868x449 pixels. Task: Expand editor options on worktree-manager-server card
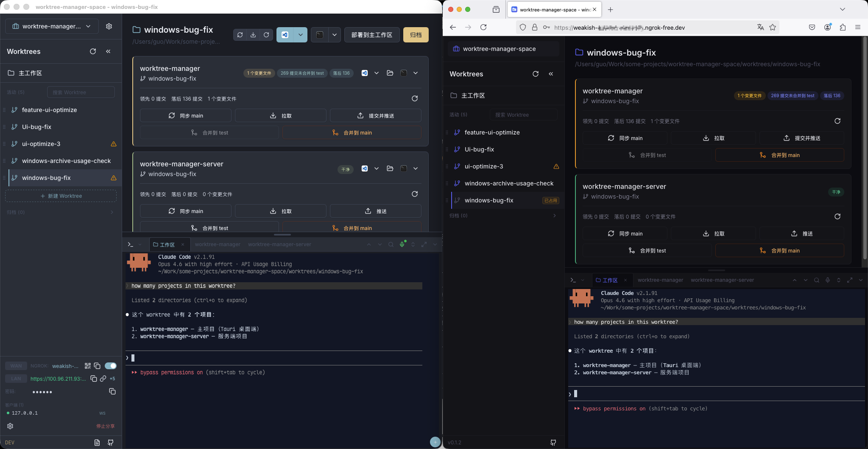click(377, 168)
